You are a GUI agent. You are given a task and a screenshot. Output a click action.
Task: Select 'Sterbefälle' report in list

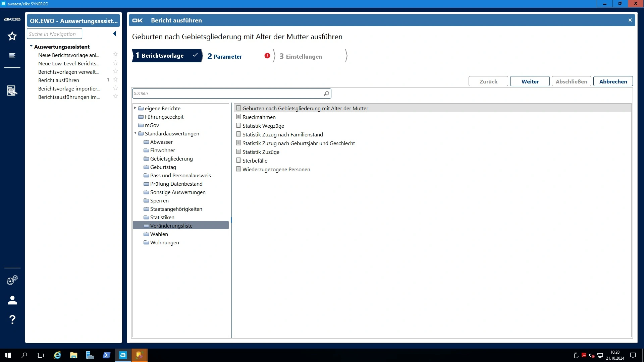click(255, 161)
